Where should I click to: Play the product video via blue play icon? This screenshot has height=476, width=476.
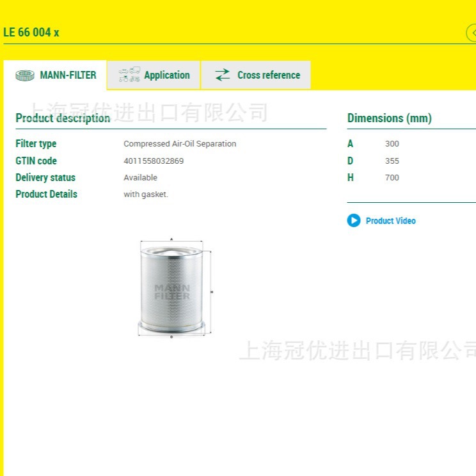354,220
